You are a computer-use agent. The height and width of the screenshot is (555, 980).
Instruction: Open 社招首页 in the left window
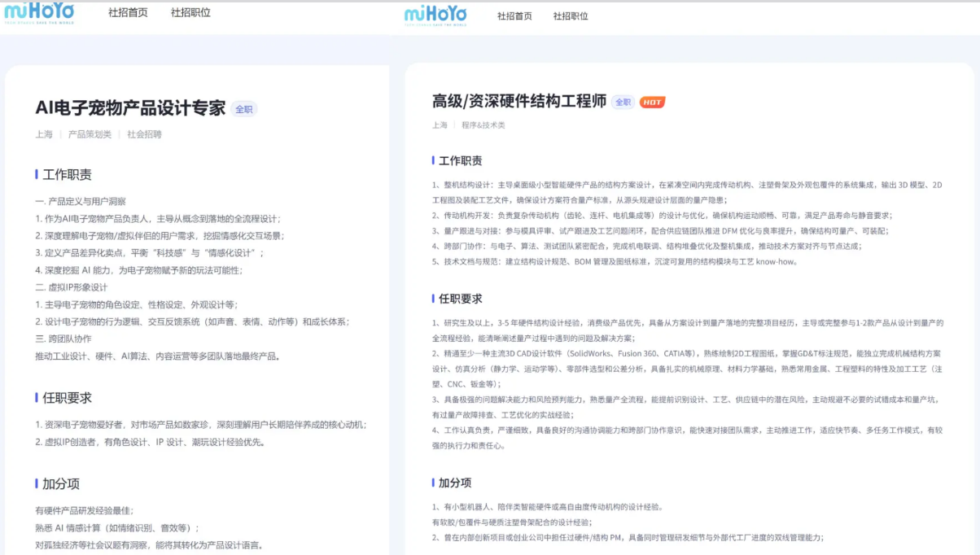(x=128, y=12)
